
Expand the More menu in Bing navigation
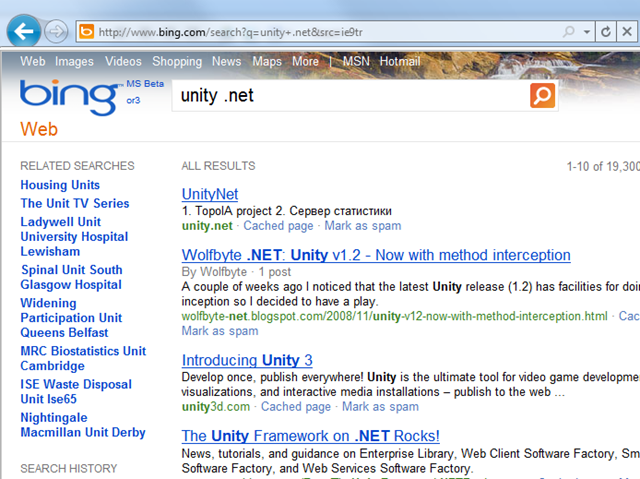tap(305, 61)
